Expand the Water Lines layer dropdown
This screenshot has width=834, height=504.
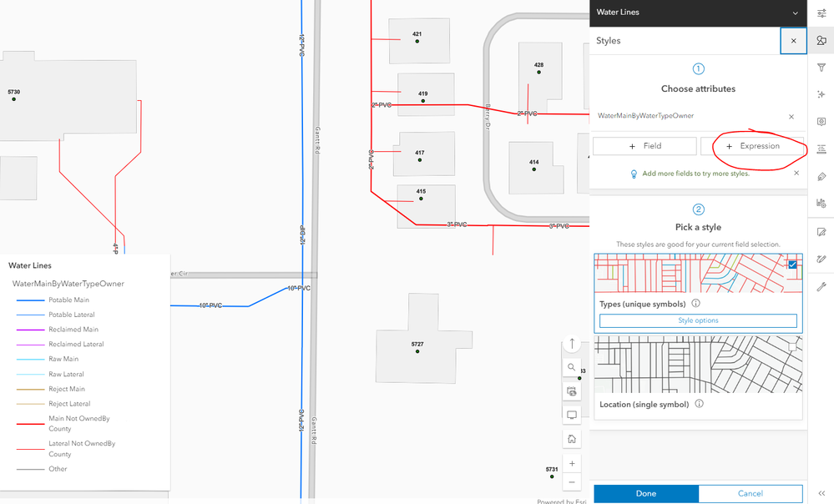(795, 13)
